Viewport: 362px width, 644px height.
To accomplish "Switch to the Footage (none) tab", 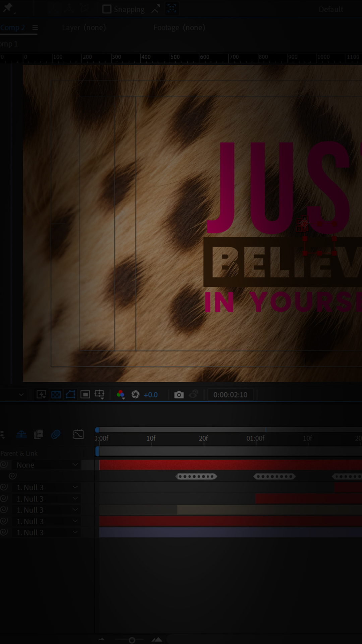I will click(x=179, y=28).
